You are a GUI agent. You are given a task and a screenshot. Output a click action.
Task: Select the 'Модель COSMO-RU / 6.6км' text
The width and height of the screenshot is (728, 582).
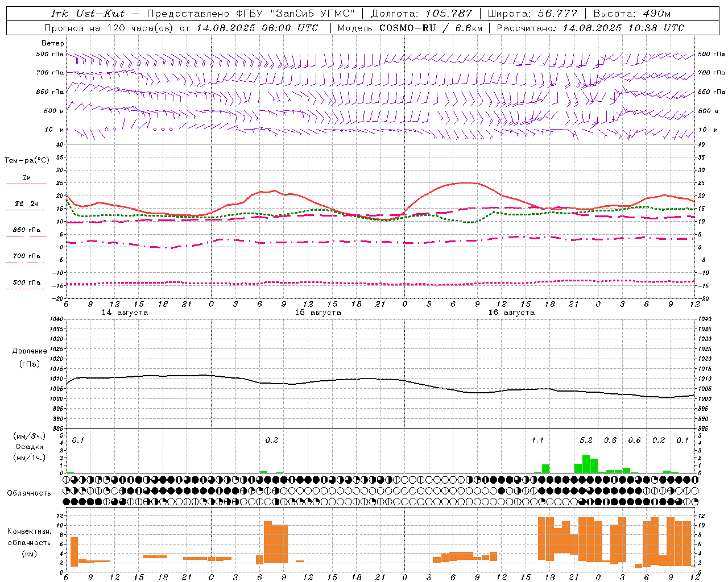(410, 28)
